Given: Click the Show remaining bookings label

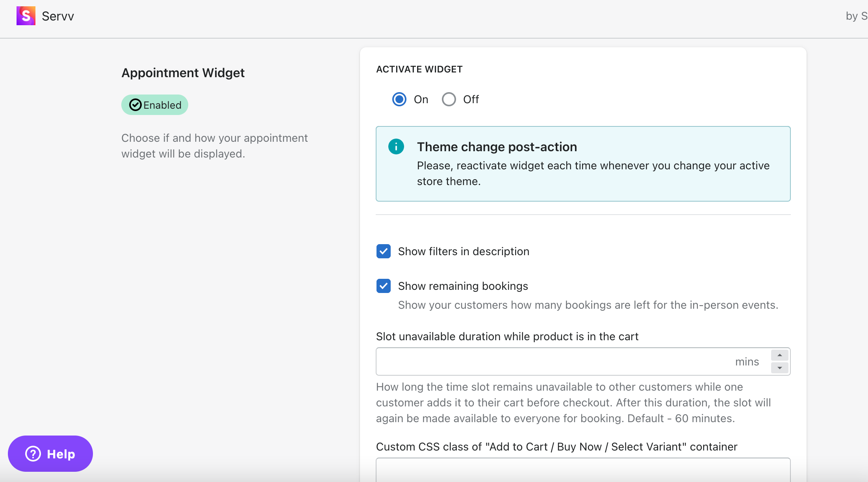Looking at the screenshot, I should tap(463, 286).
